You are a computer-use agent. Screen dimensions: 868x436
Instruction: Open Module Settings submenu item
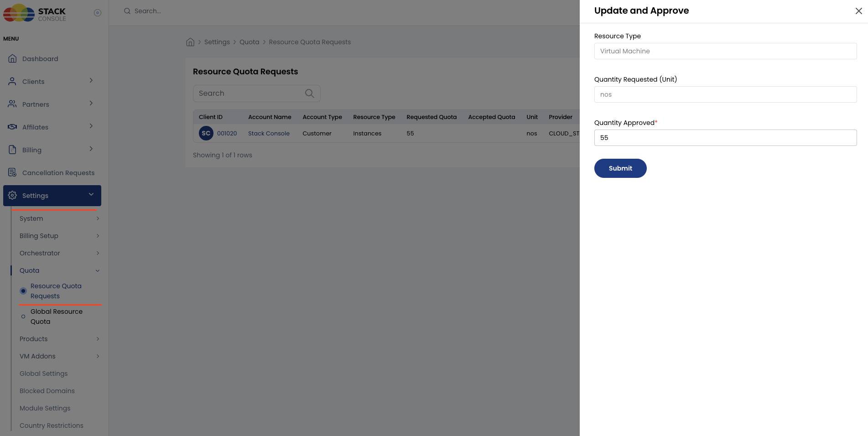(x=45, y=408)
